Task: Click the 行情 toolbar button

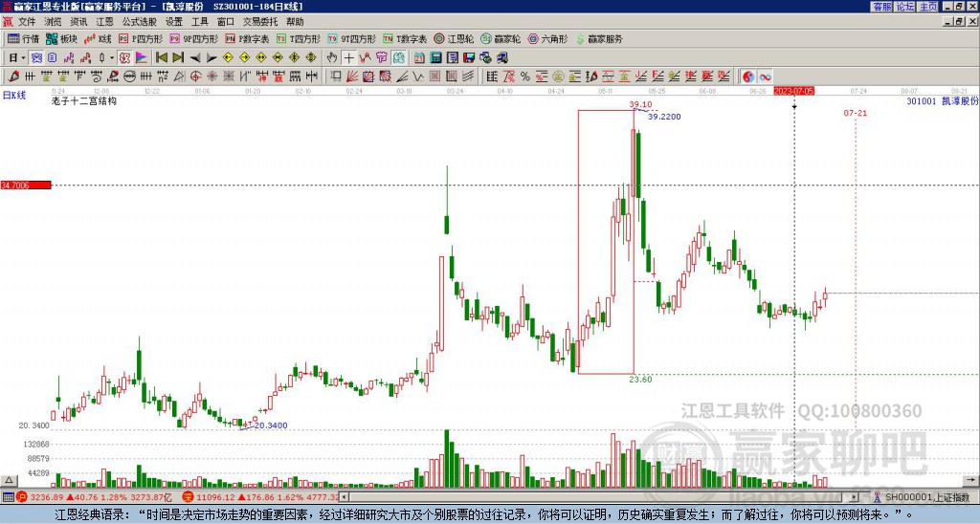Action: (23, 38)
